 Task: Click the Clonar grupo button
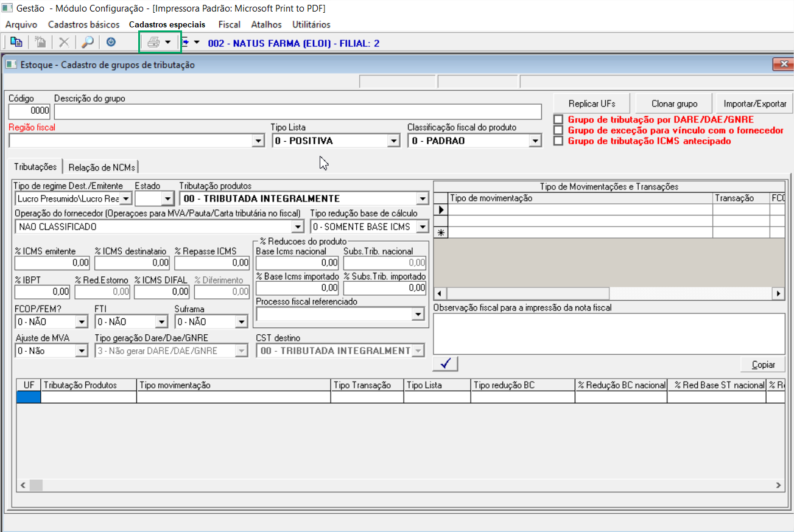674,103
